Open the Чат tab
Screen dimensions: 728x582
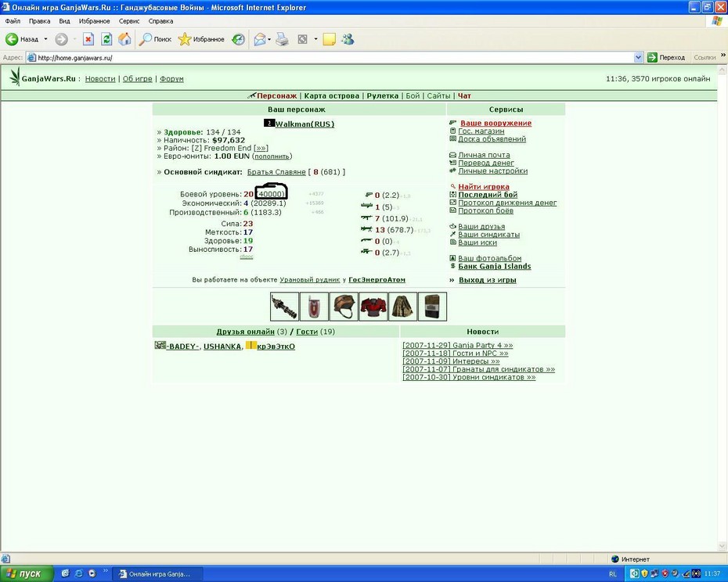pyautogui.click(x=464, y=95)
